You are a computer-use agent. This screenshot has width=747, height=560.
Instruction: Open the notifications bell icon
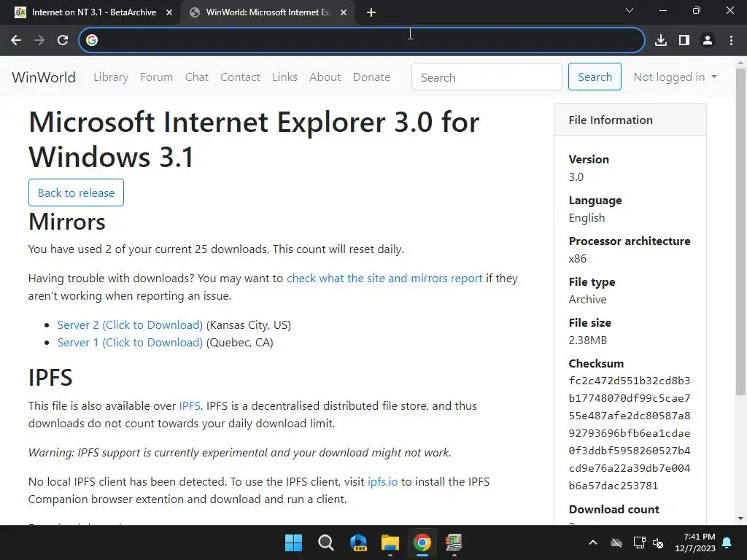727,542
